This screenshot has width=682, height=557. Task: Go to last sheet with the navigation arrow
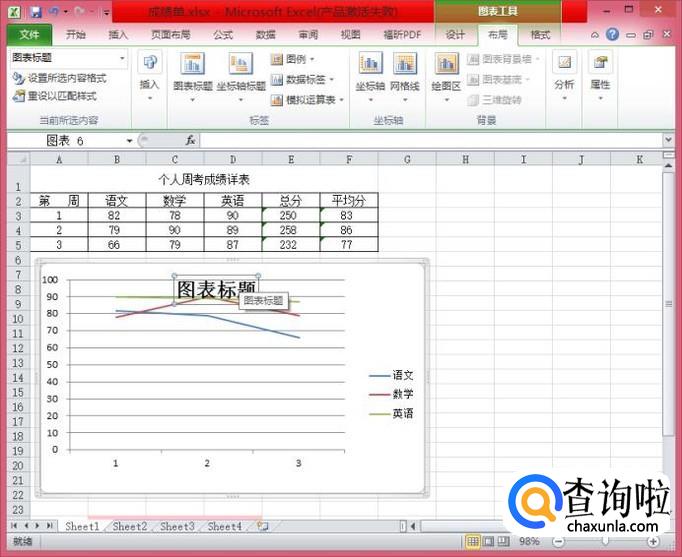pyautogui.click(x=50, y=526)
